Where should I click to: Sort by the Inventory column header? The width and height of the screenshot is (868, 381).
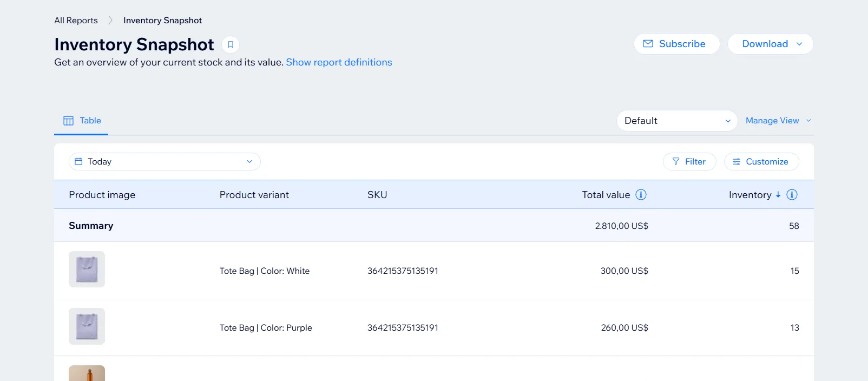pos(750,195)
